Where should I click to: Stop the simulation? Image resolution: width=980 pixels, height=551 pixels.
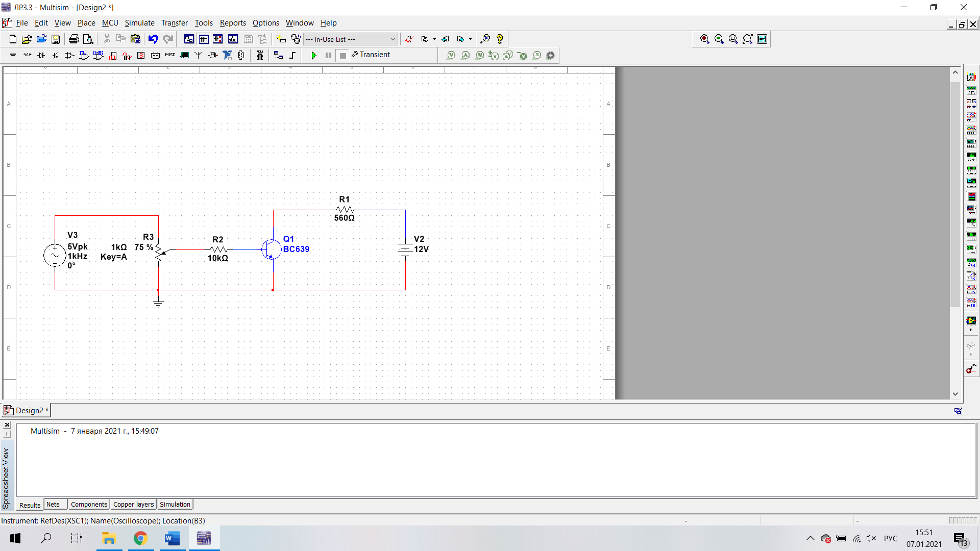[343, 55]
